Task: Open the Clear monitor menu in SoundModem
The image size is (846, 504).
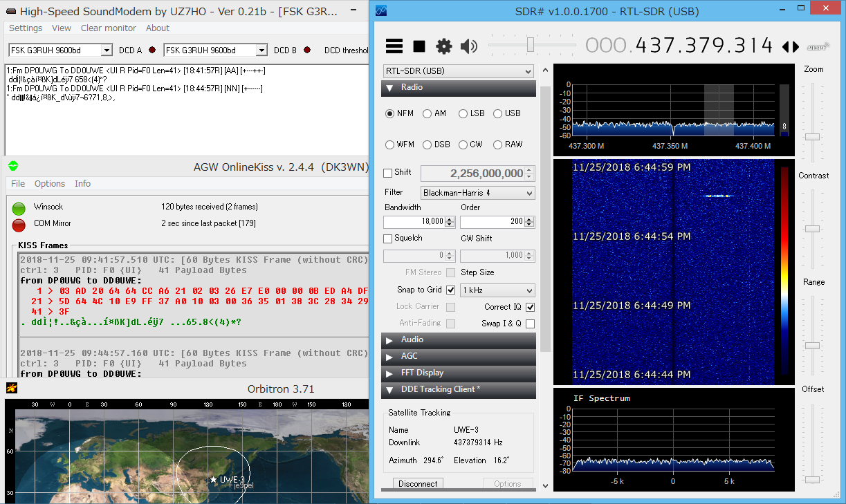Action: (x=109, y=28)
